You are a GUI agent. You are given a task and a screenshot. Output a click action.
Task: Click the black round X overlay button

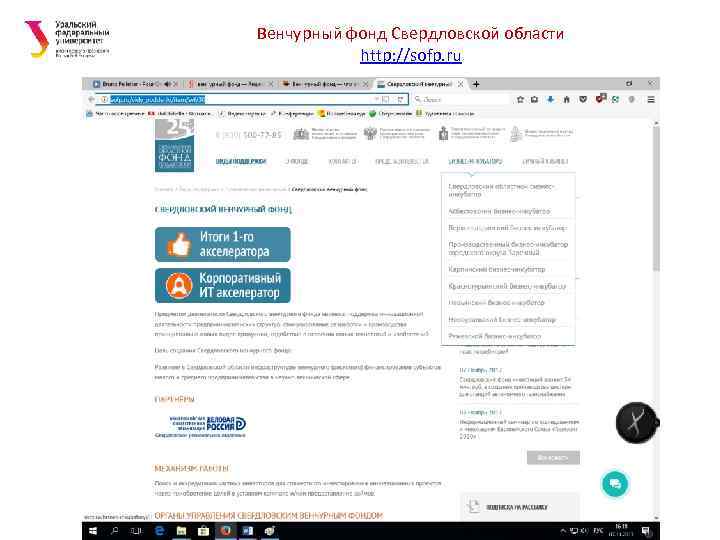click(636, 422)
